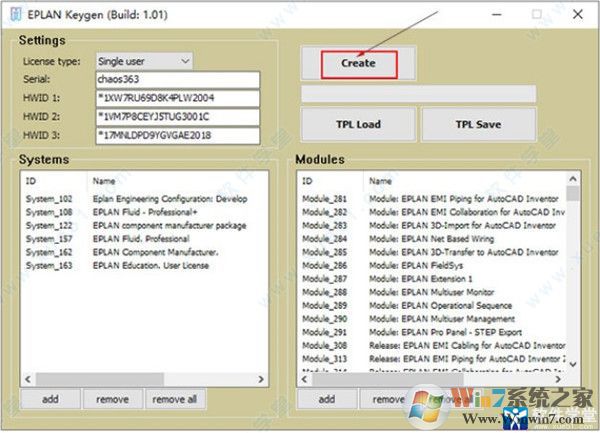Click Modules list scroll up arrow

click(573, 179)
